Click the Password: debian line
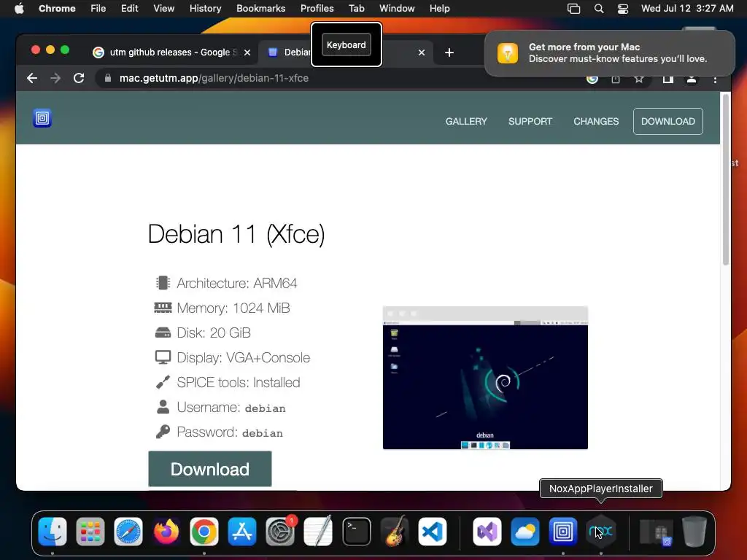This screenshot has width=747, height=560. (219, 432)
